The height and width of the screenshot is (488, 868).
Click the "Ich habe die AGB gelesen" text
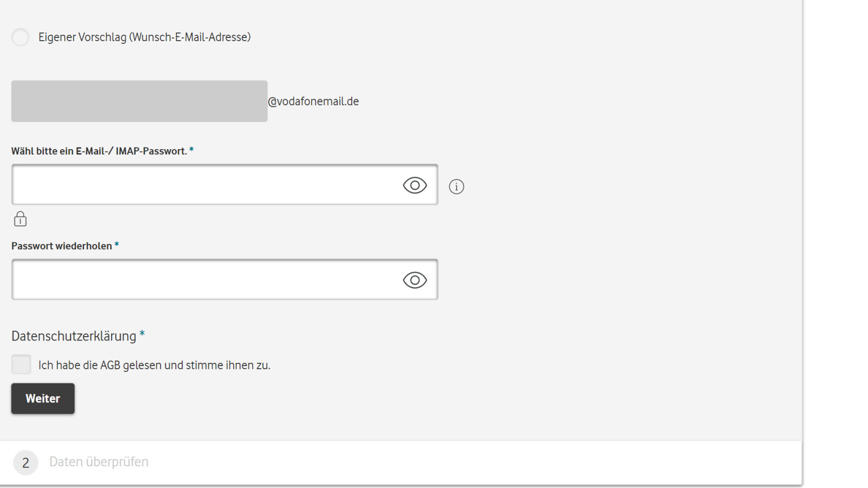154,365
